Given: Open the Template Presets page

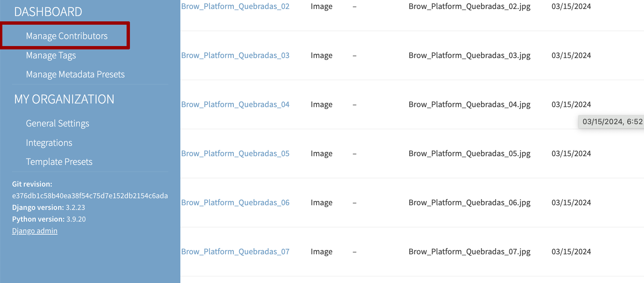Looking at the screenshot, I should coord(59,162).
